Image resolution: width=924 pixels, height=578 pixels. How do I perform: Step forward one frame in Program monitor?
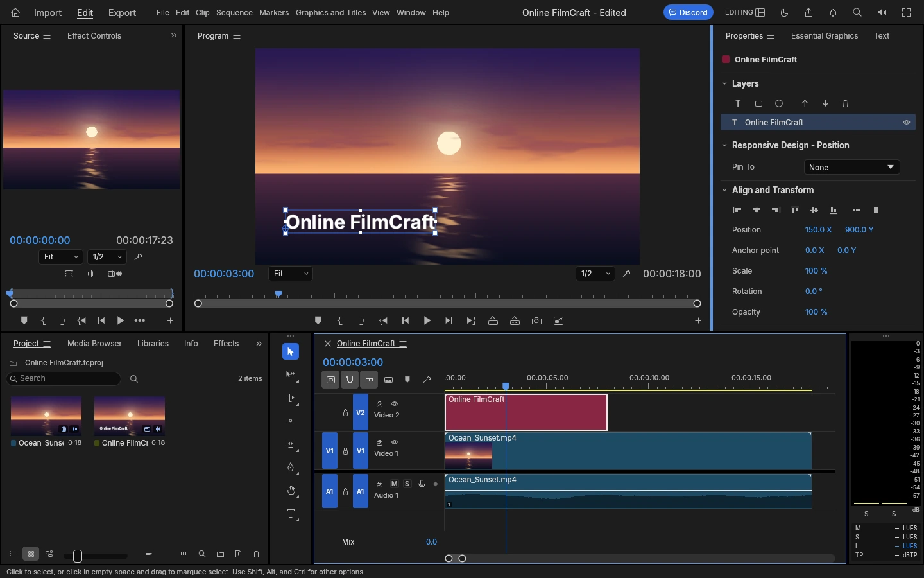[449, 321]
